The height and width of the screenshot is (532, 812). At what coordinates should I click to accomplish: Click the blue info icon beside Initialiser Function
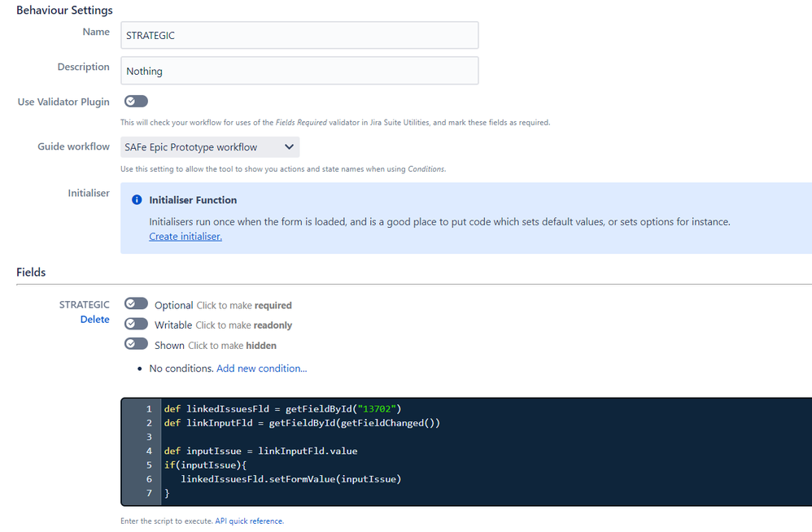tap(137, 200)
